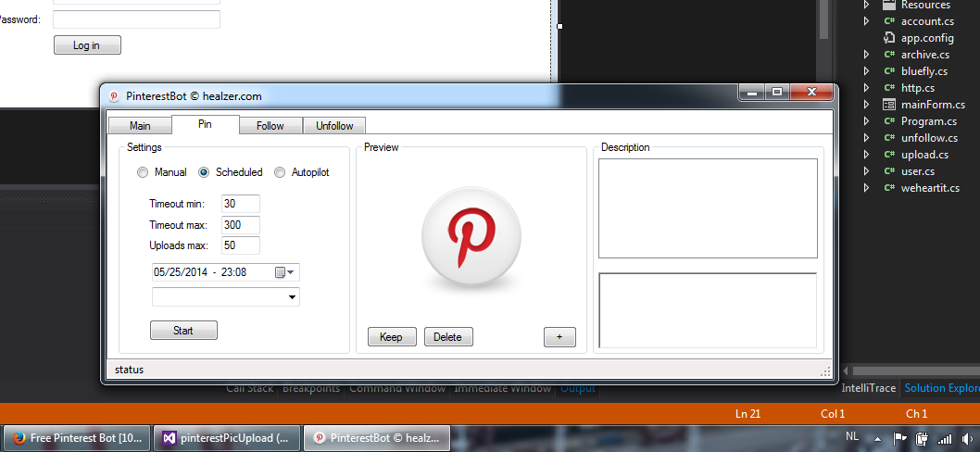
Task: Click the network signal tray icon
Action: 945,439
